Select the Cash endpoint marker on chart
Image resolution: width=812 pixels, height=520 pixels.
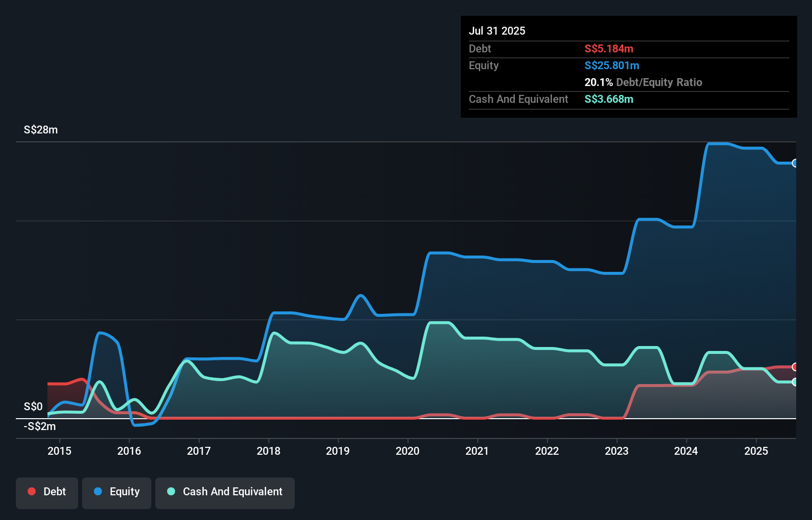point(795,382)
